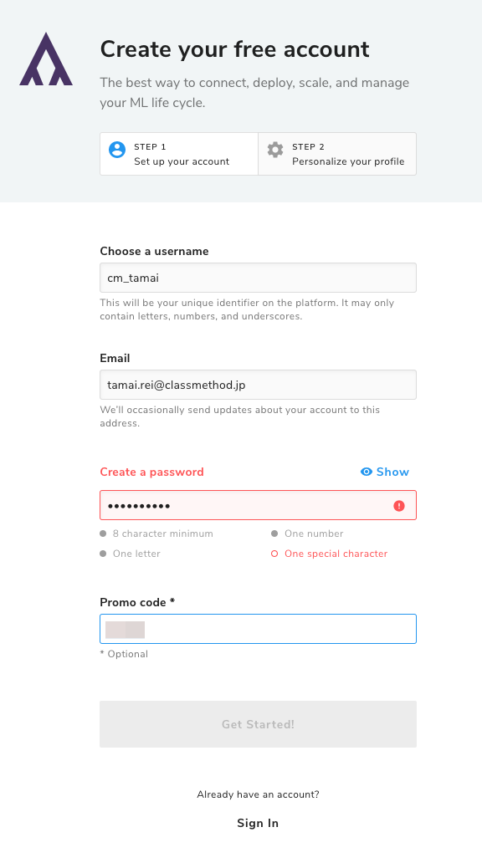This screenshot has width=482, height=868.
Task: Select the Email input field
Action: [x=258, y=385]
